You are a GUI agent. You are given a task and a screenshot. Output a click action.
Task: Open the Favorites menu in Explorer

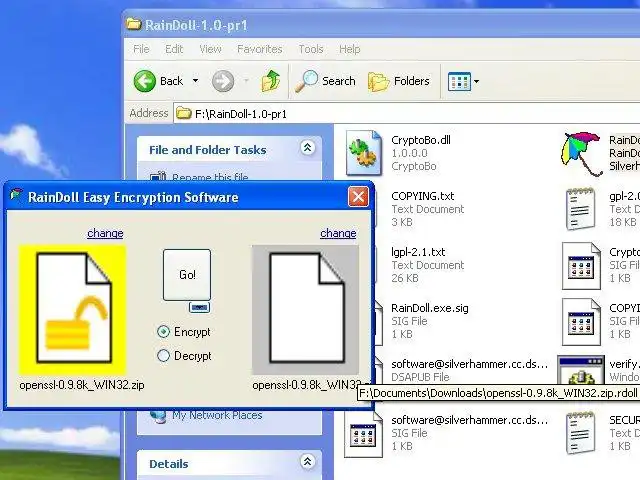260,49
